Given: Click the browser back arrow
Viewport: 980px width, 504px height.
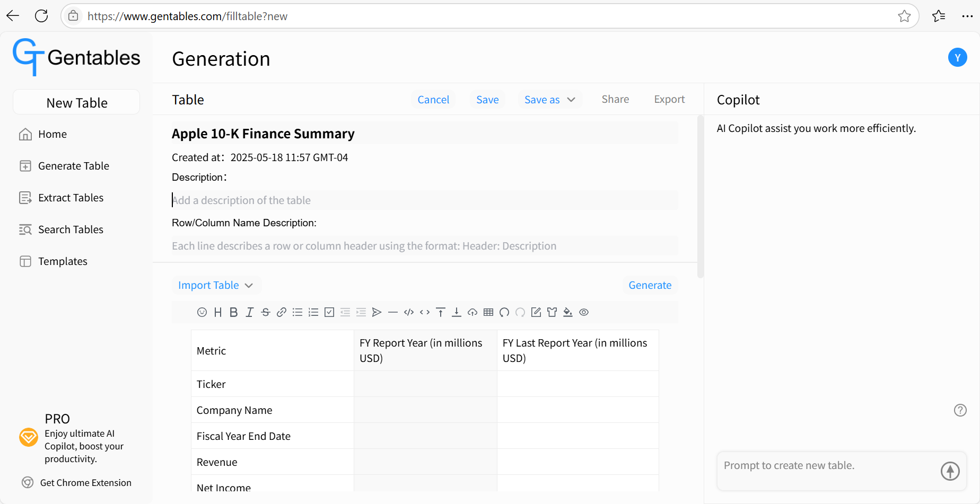Looking at the screenshot, I should point(13,16).
